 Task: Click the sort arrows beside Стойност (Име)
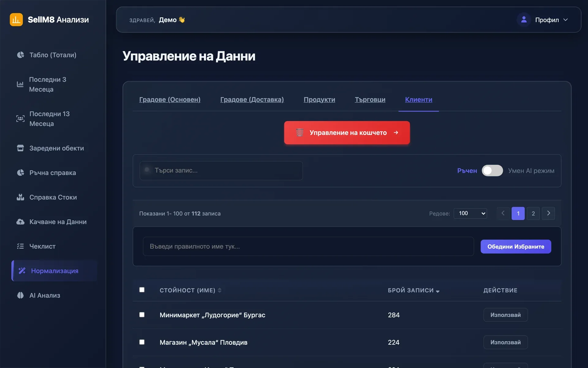click(x=220, y=290)
